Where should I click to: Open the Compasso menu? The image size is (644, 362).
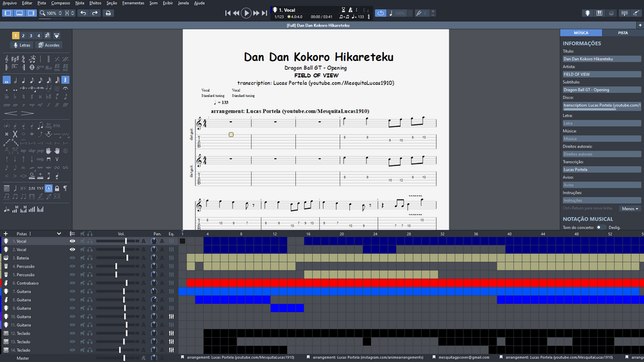[x=60, y=3]
